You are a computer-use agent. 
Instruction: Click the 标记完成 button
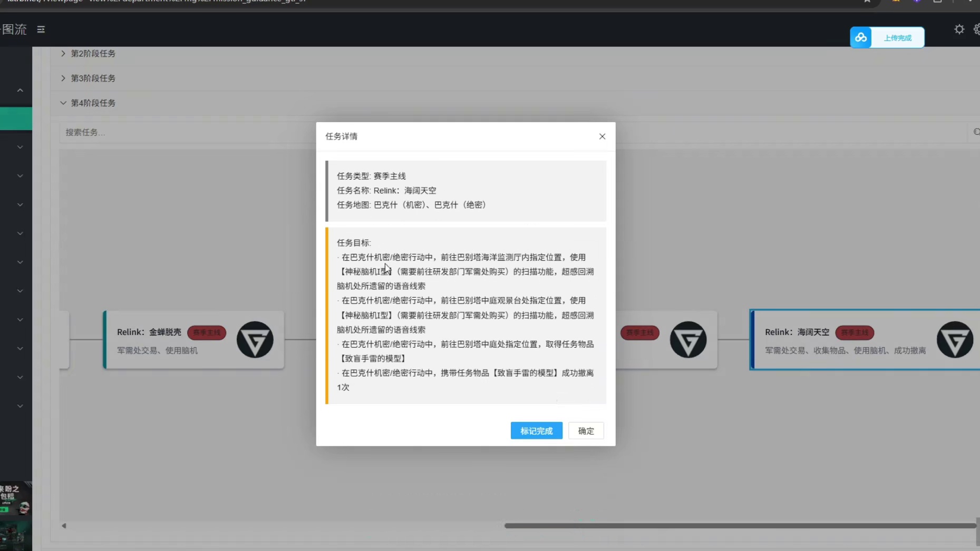pos(536,431)
